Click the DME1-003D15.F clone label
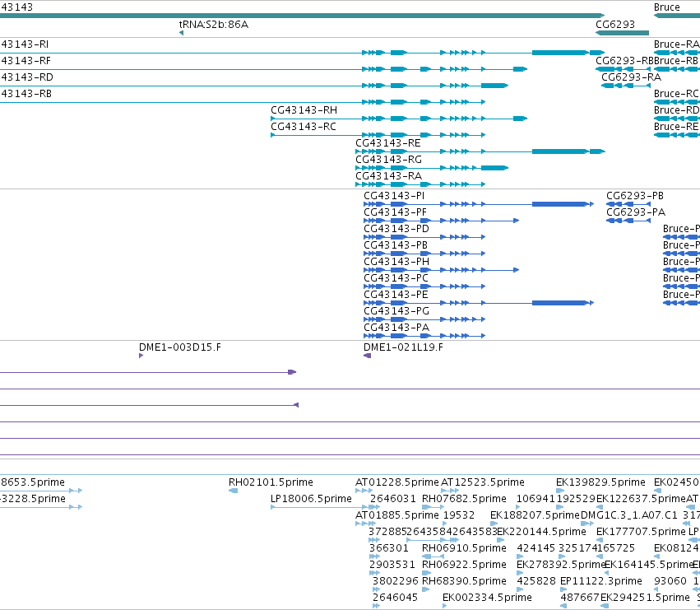Image resolution: width=700 pixels, height=610 pixels. [x=180, y=347]
